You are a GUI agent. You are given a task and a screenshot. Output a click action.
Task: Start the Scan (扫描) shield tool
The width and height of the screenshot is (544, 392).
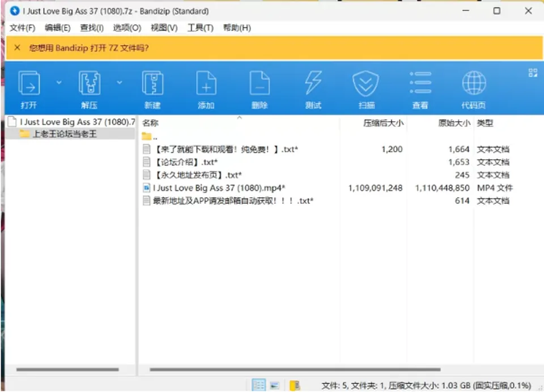[x=365, y=83]
